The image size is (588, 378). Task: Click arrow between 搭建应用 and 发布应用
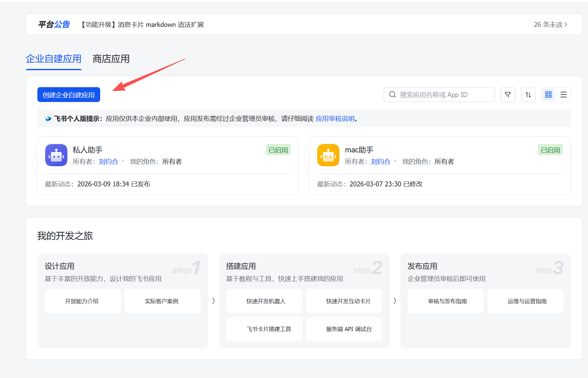tap(395, 301)
